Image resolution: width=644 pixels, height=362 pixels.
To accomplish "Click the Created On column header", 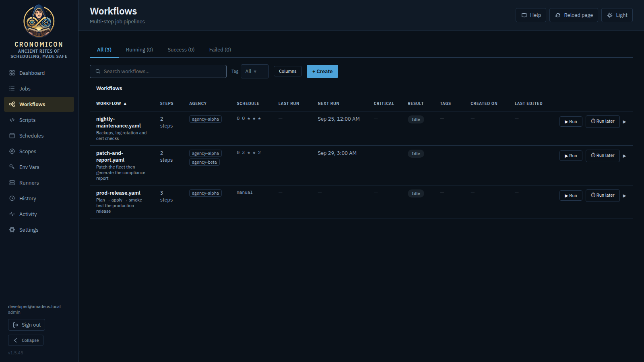I will tap(484, 103).
